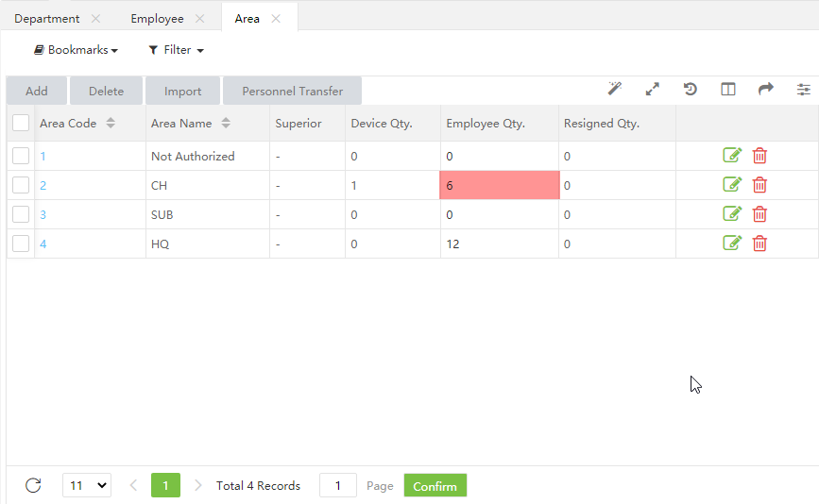Click the Not Authorized area name cell
The height and width of the screenshot is (504, 819).
(x=208, y=156)
